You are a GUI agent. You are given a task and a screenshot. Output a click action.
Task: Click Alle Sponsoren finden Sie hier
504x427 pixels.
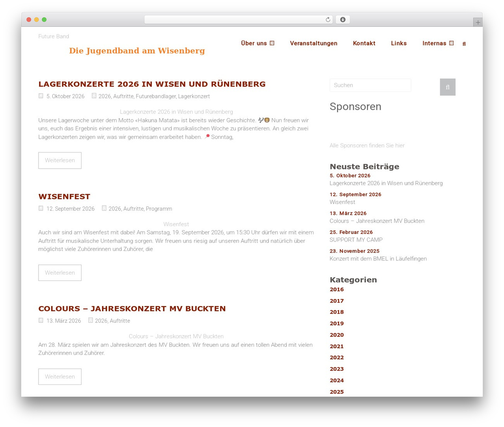click(x=367, y=145)
